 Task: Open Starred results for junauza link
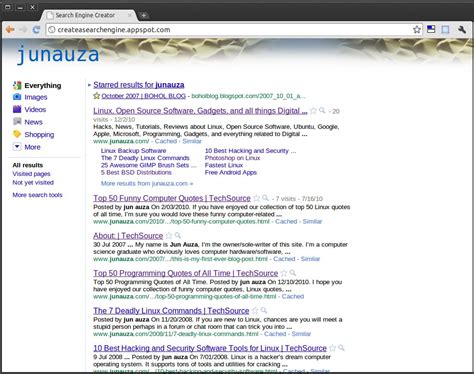(139, 85)
